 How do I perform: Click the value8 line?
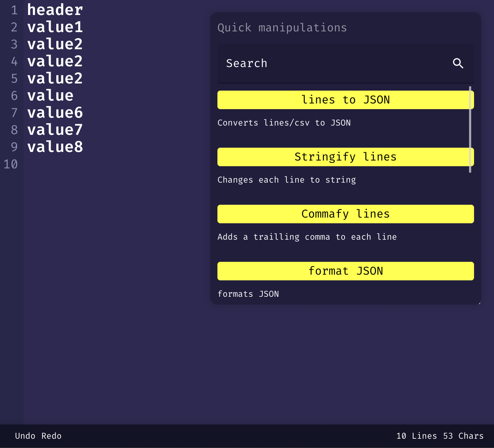pyautogui.click(x=55, y=147)
